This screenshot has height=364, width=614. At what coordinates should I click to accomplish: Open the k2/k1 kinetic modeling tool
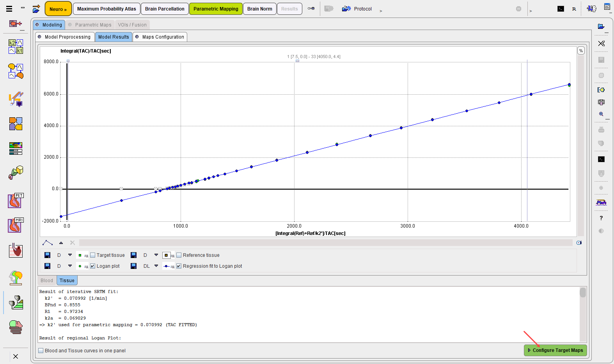(16, 46)
